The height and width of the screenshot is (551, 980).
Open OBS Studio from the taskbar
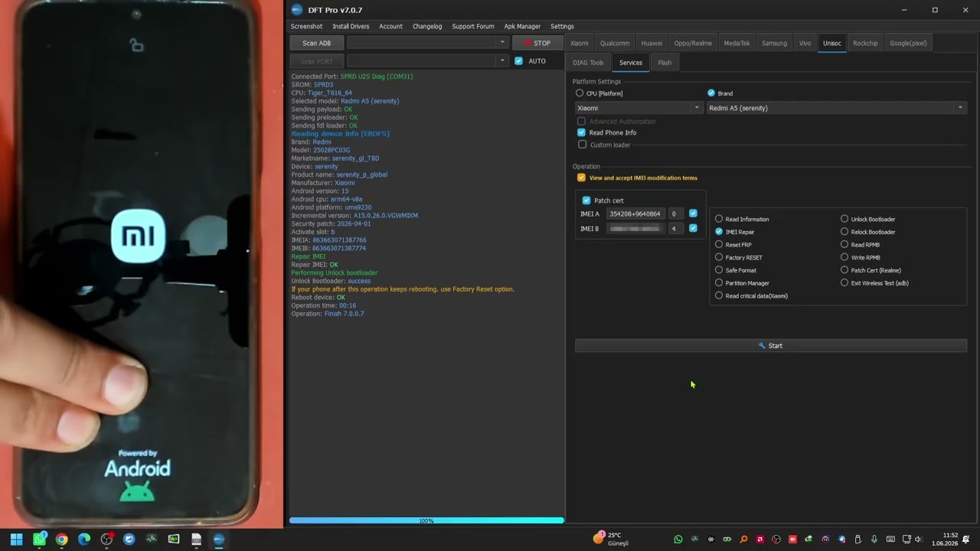coord(106,540)
